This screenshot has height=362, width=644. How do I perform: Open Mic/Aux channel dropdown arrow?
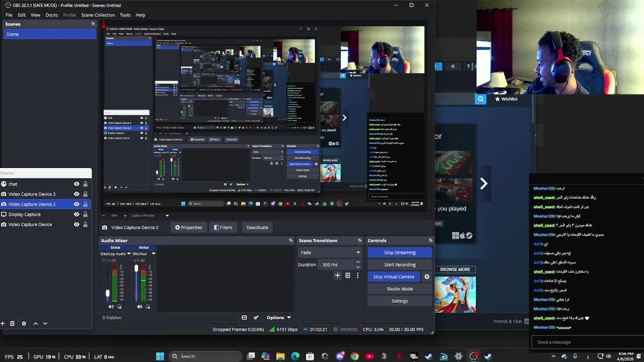tap(153, 254)
